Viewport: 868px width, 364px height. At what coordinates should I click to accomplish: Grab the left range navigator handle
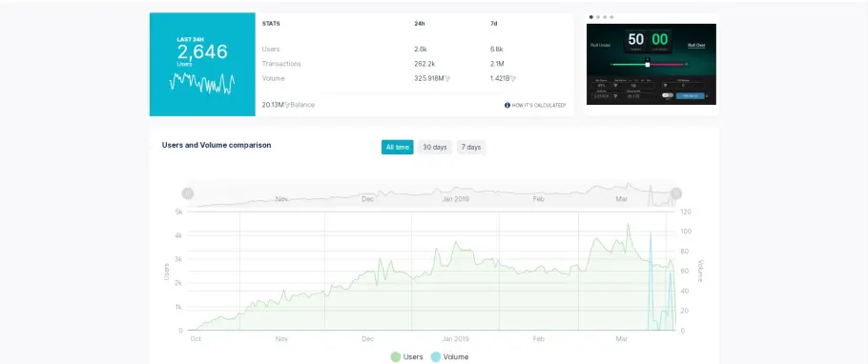(188, 193)
